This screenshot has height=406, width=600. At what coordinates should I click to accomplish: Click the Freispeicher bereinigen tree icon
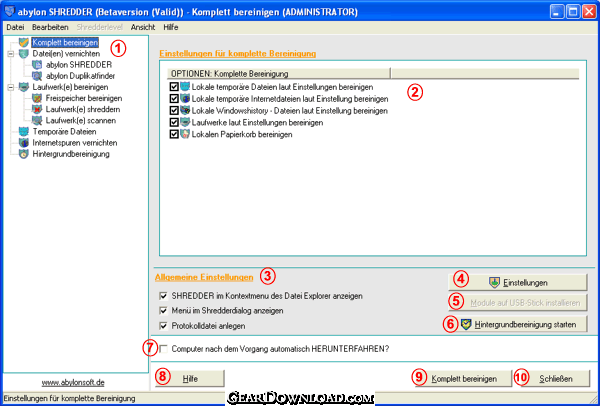click(x=37, y=98)
